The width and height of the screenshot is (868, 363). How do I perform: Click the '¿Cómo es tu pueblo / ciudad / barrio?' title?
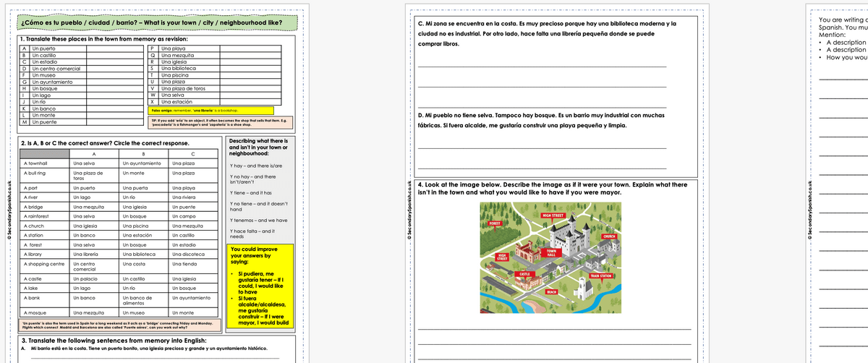153,23
